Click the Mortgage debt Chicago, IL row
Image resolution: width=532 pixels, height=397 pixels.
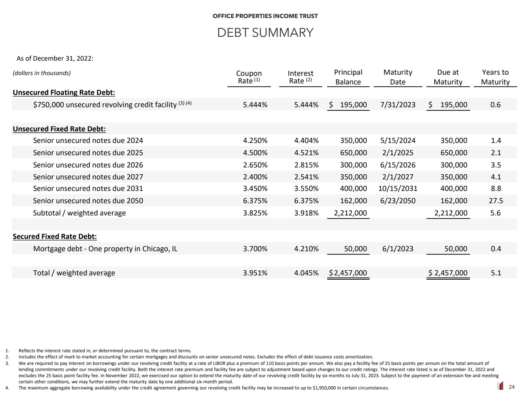coord(264,249)
